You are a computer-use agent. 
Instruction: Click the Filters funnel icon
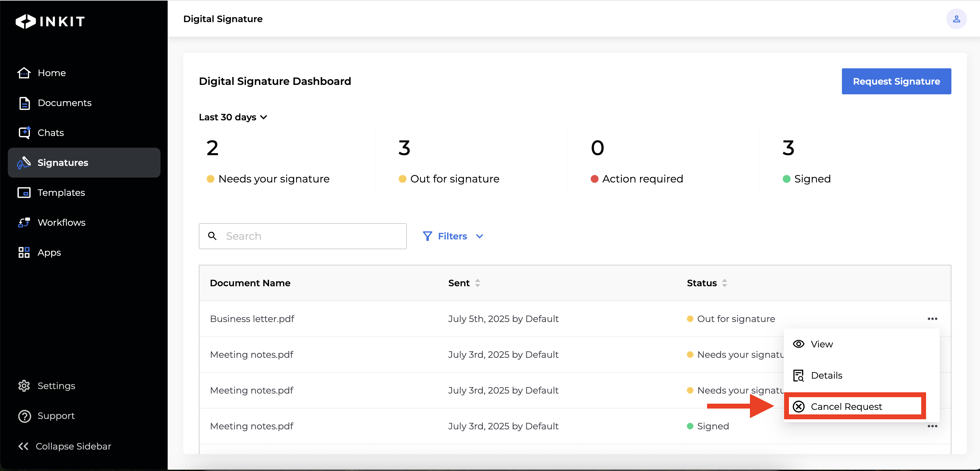click(427, 236)
